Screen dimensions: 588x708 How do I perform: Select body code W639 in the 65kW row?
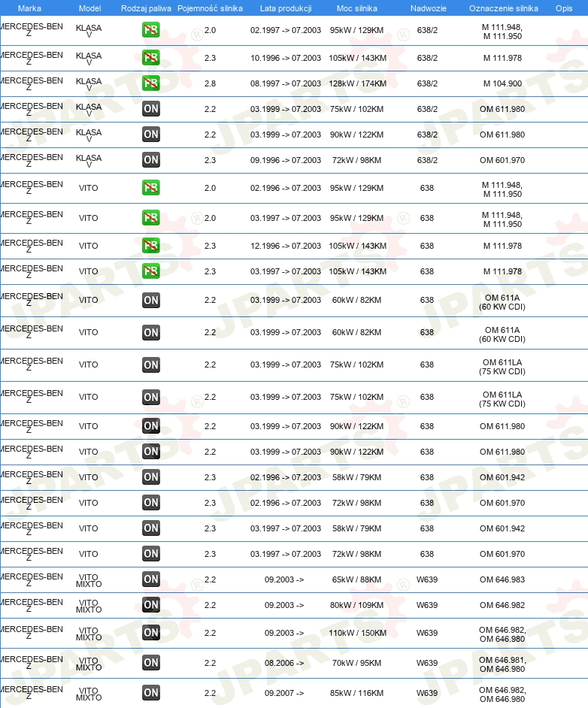tap(427, 579)
